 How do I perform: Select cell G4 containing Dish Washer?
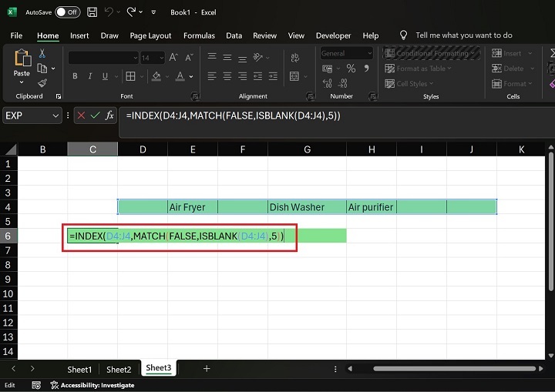coord(307,206)
